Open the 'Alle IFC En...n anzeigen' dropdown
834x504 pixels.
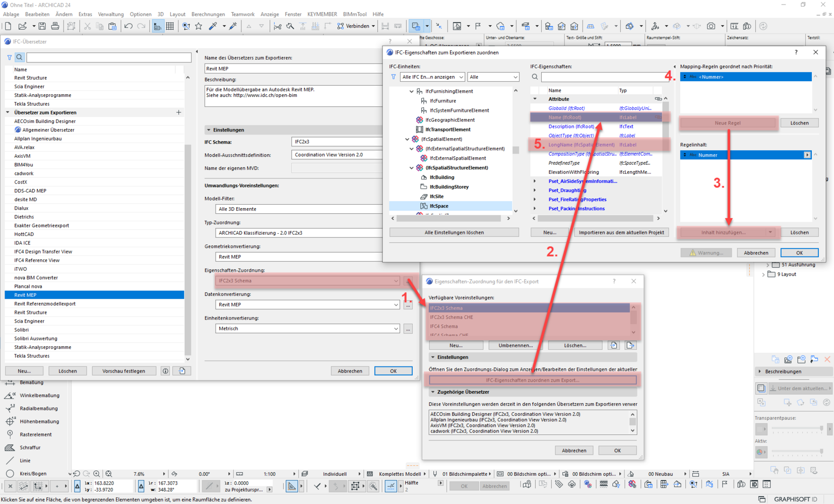pos(432,77)
